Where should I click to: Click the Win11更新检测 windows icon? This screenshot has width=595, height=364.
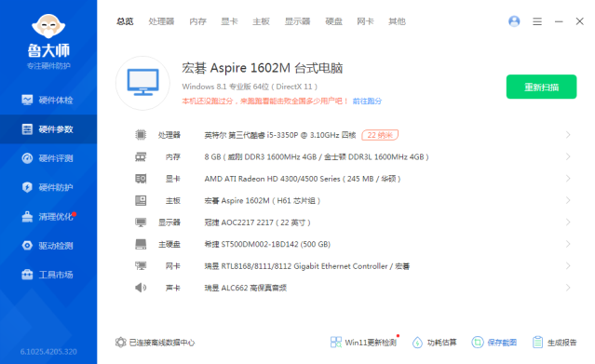click(x=336, y=343)
